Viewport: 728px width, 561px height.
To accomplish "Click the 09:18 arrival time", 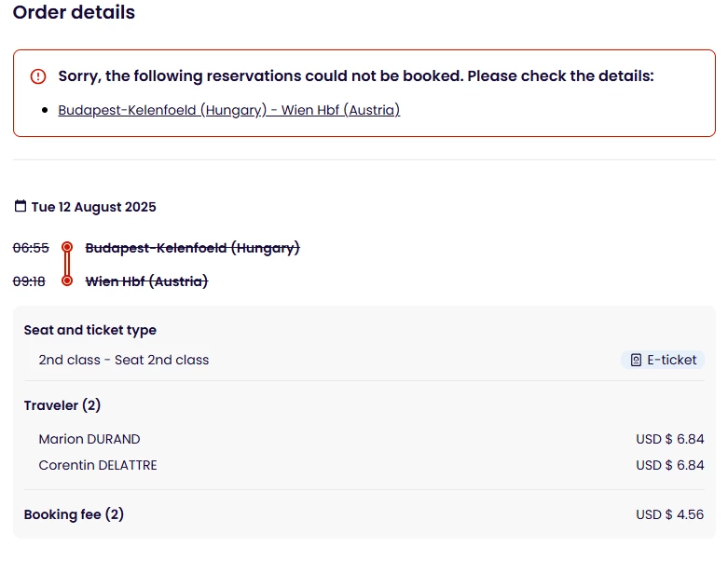I will (x=31, y=280).
